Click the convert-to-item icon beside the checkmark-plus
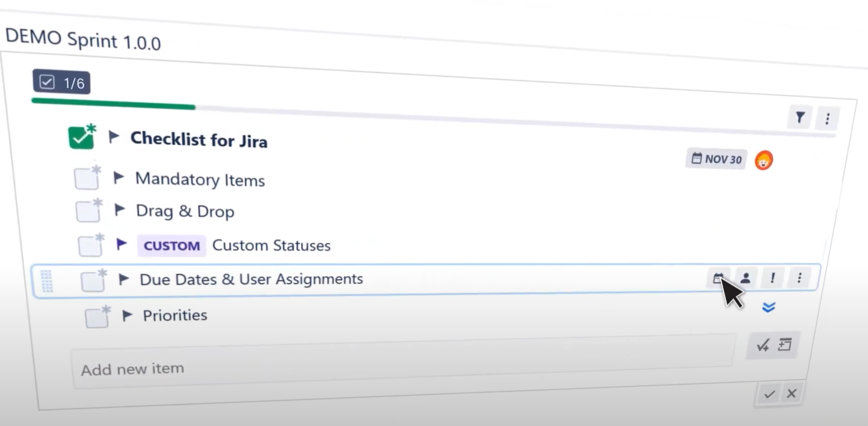 pos(784,345)
